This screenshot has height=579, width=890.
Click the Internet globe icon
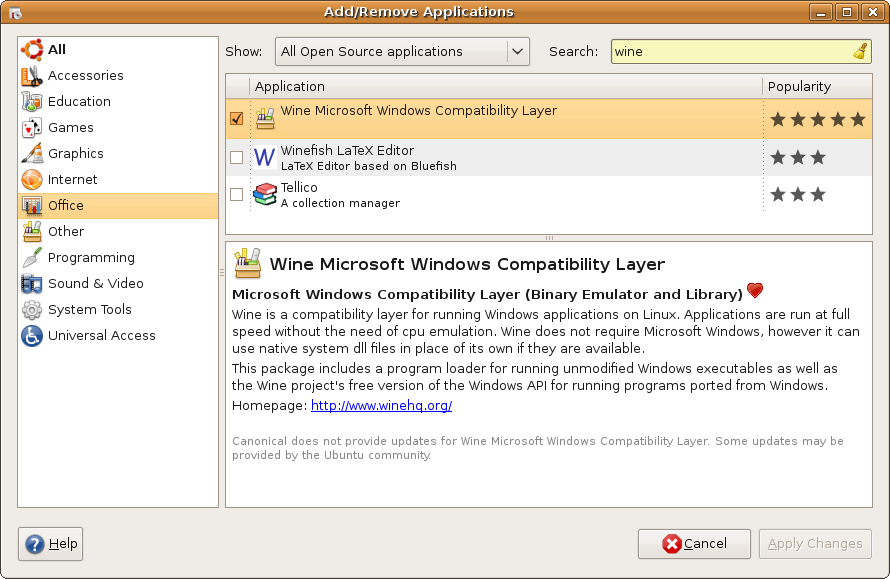tap(32, 179)
